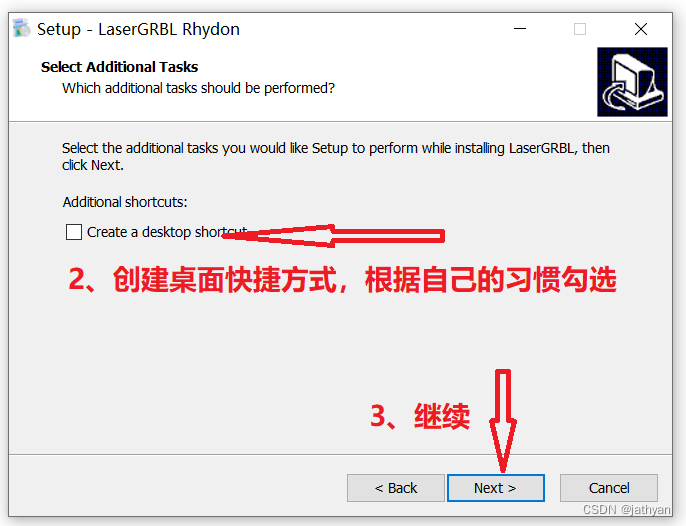The image size is (686, 526).
Task: Click the red '3、继续' annotation text
Action: (420, 416)
